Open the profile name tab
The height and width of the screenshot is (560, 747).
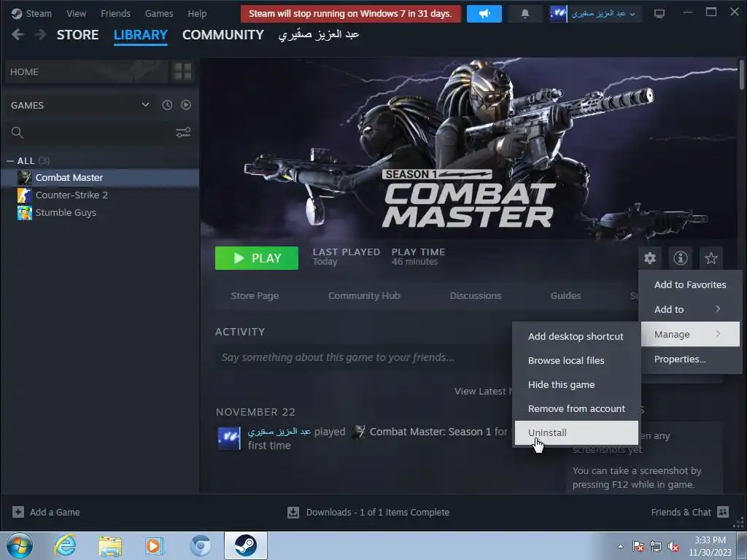point(319,35)
